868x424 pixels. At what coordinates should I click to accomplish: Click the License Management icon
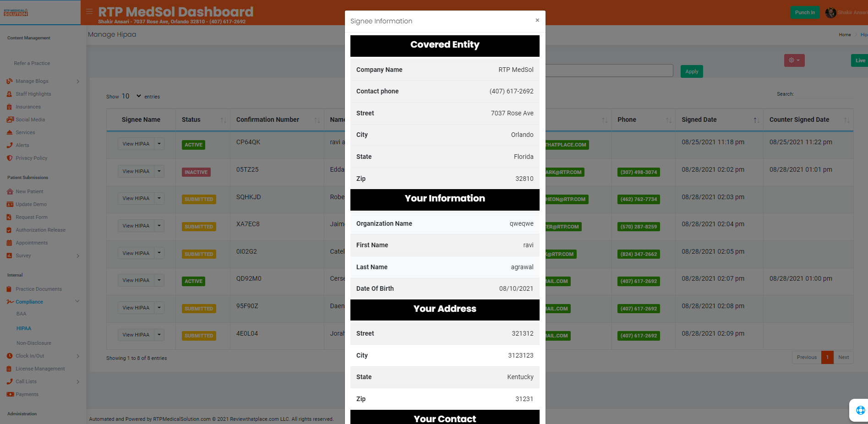pos(10,369)
